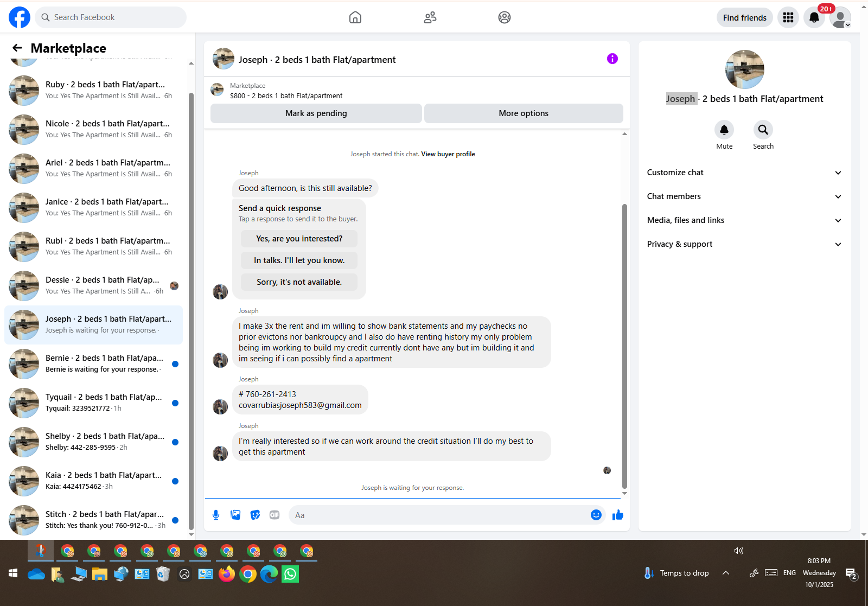Open Tyquail's conversation in the list
This screenshot has width=868, height=606.
[93, 403]
